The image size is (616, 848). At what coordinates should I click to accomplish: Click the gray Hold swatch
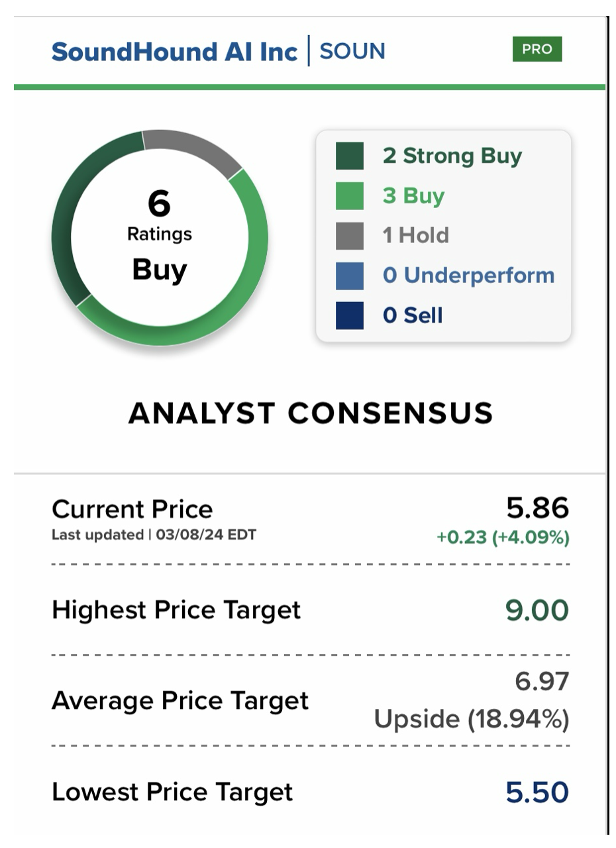pos(349,236)
